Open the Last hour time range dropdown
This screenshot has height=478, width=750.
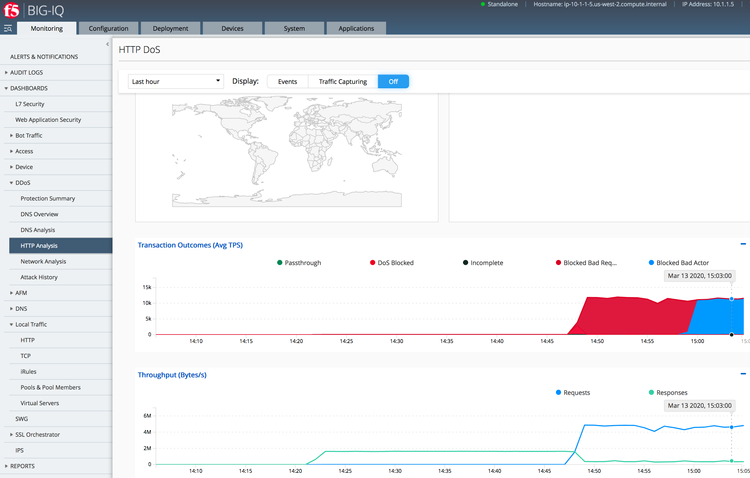tap(176, 81)
